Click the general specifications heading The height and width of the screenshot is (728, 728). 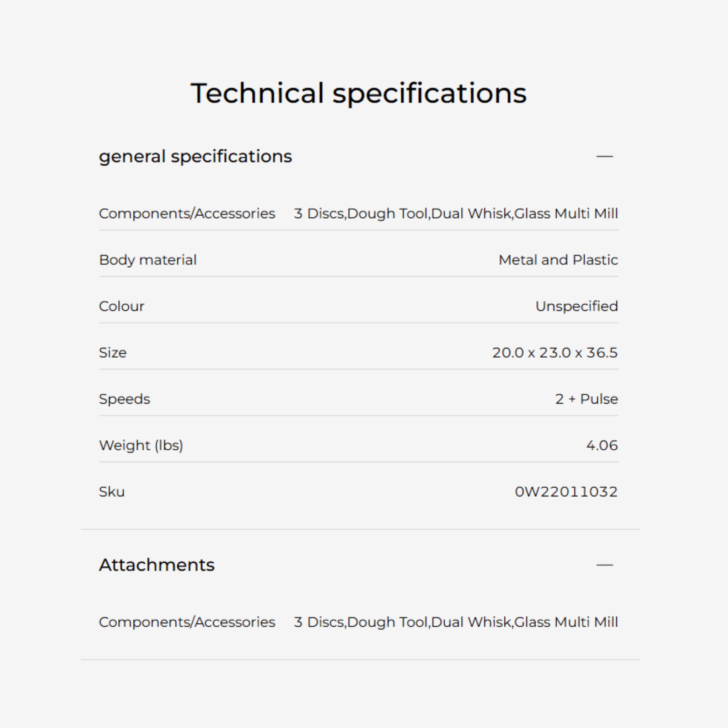tap(195, 156)
